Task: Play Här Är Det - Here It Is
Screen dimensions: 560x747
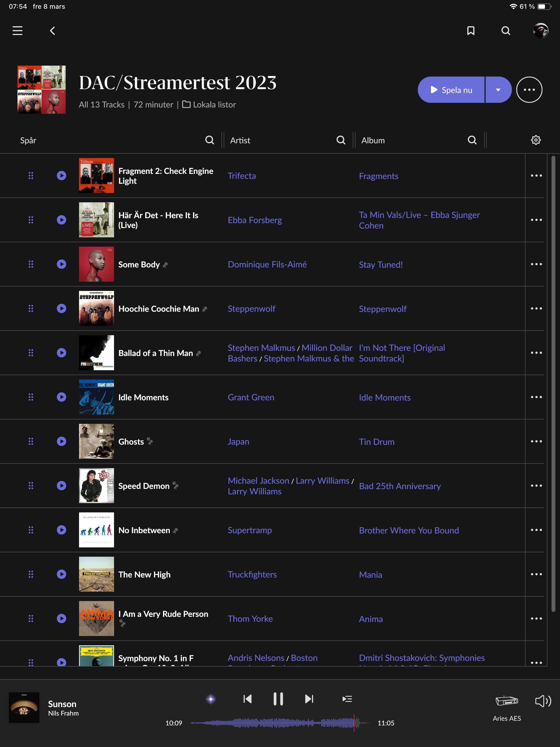Action: [62, 220]
